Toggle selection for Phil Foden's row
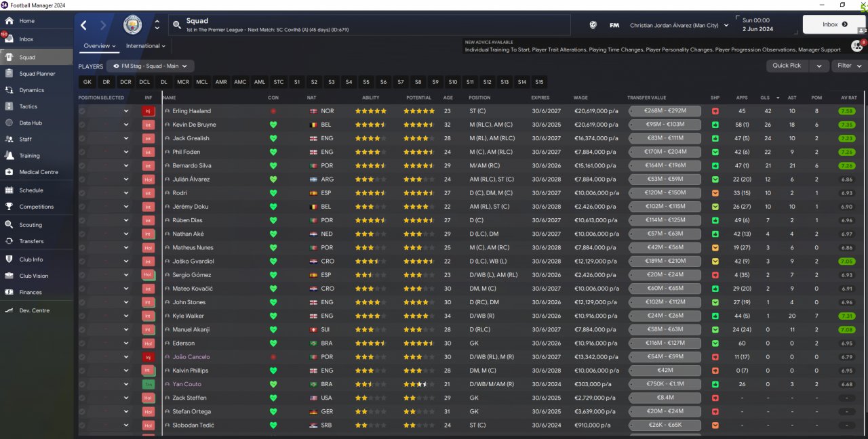 click(82, 152)
